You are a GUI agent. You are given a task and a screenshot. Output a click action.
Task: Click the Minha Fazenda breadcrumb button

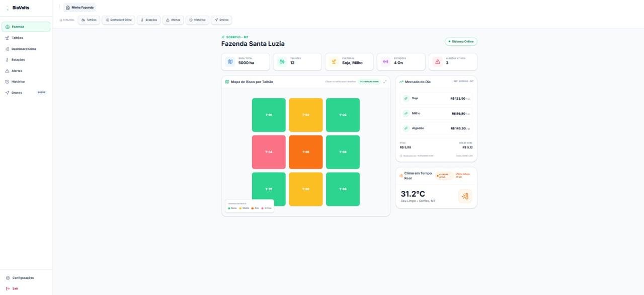point(79,8)
